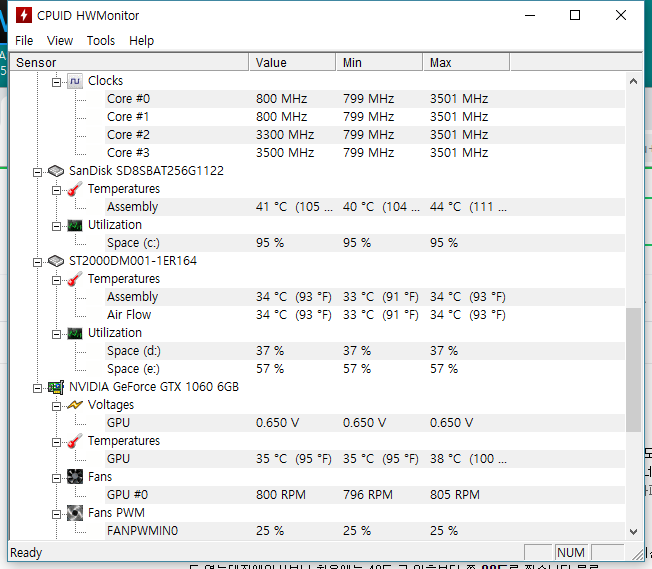Click the Fans PWM icon
The image size is (652, 569).
(x=75, y=513)
